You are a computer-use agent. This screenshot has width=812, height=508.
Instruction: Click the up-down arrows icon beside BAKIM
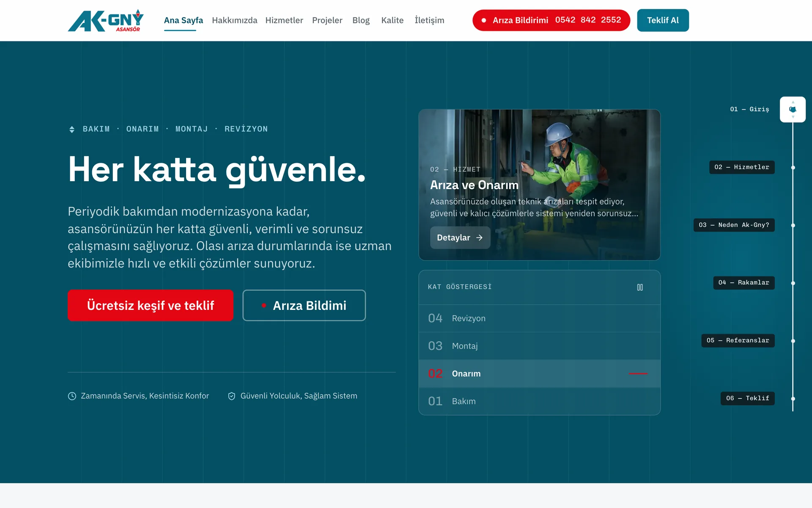point(72,130)
